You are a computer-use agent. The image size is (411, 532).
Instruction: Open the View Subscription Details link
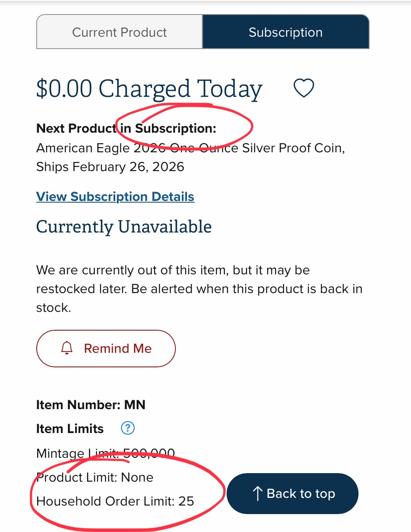[x=115, y=197]
